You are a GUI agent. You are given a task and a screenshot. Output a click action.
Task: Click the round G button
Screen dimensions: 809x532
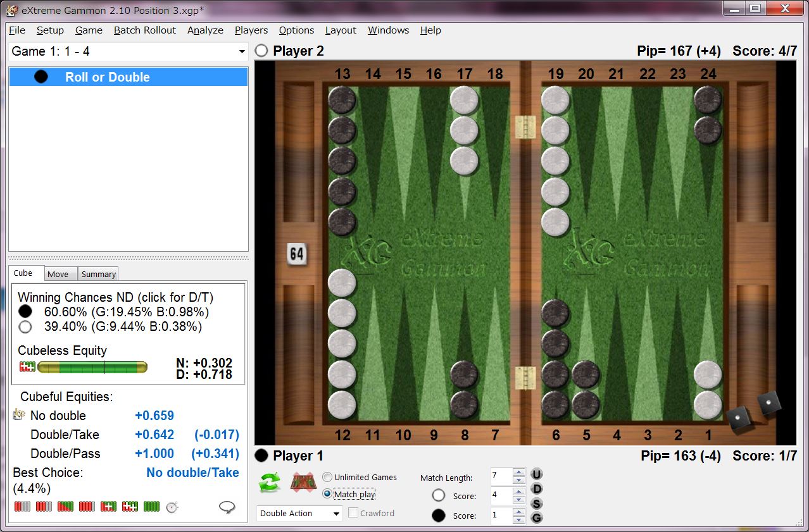[x=537, y=518]
